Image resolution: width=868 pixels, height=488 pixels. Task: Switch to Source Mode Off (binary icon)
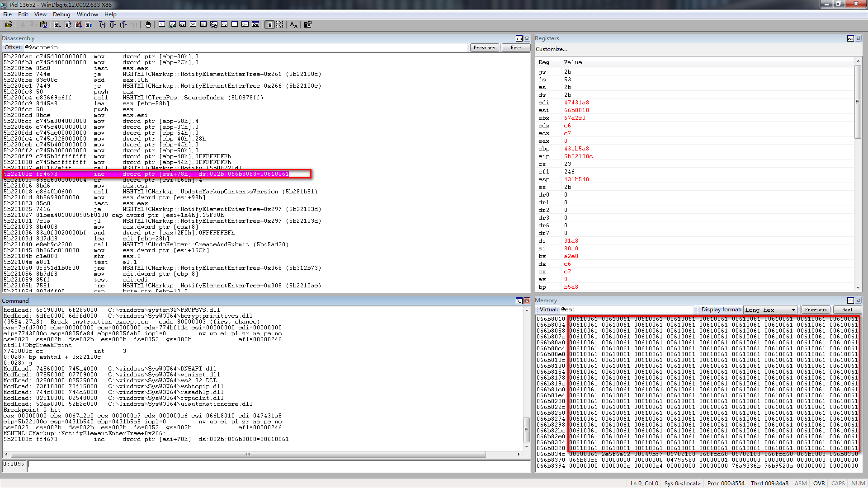tap(280, 25)
